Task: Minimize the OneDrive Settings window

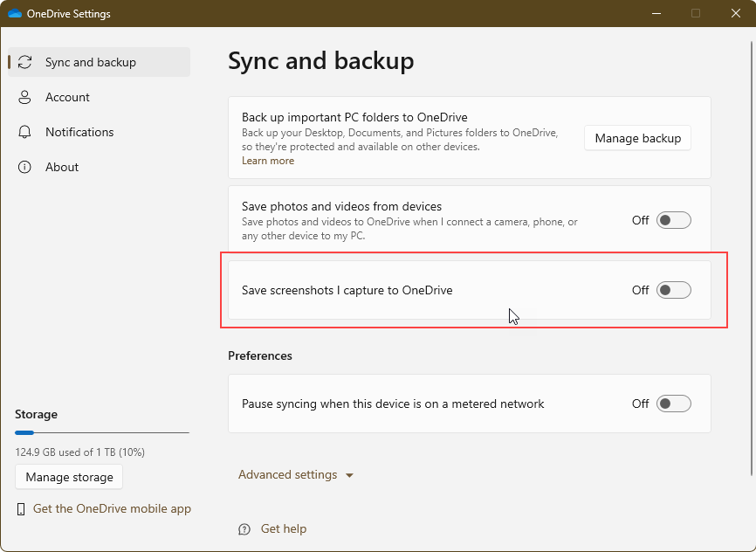Action: 656,13
